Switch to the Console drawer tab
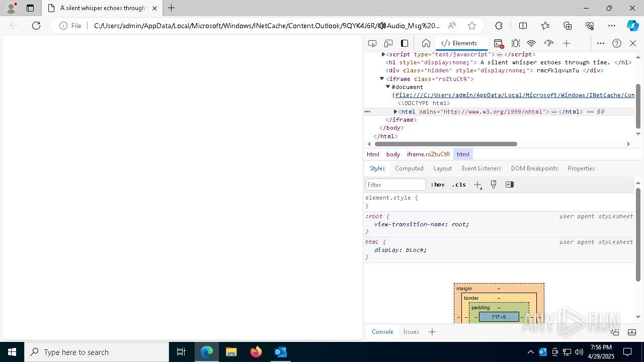Viewport: 644px width, 362px height. click(x=382, y=332)
